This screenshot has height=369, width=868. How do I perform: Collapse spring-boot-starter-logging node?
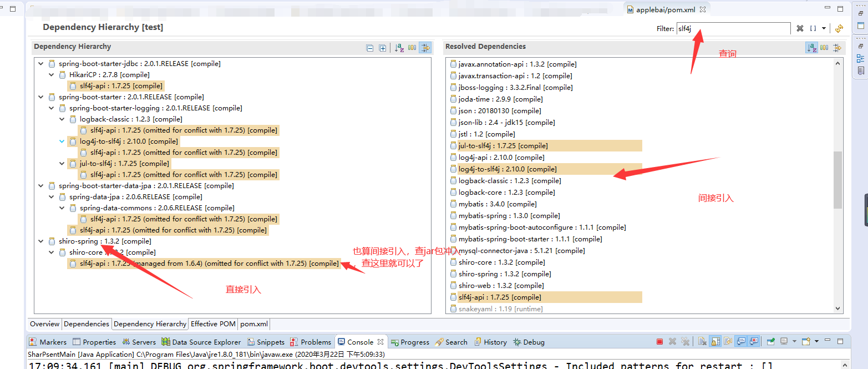tap(51, 108)
